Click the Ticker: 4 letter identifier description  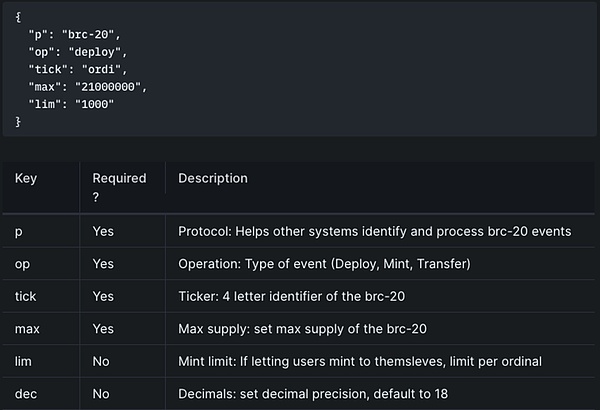(x=305, y=296)
